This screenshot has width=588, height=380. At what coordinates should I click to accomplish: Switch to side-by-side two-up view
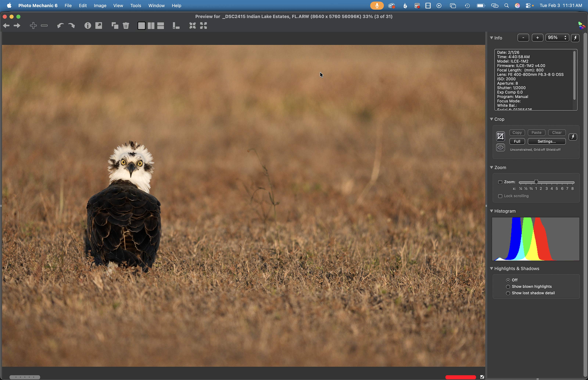click(x=151, y=26)
